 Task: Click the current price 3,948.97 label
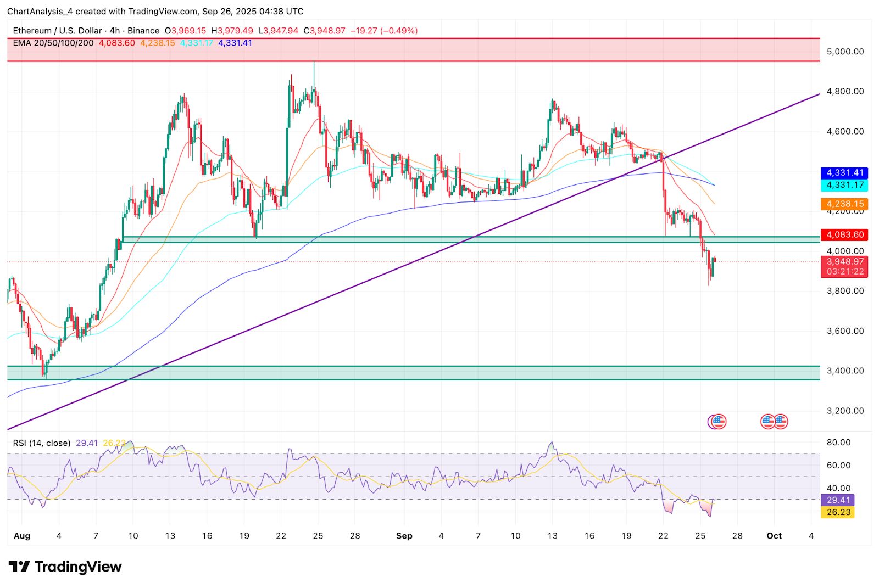click(x=844, y=262)
